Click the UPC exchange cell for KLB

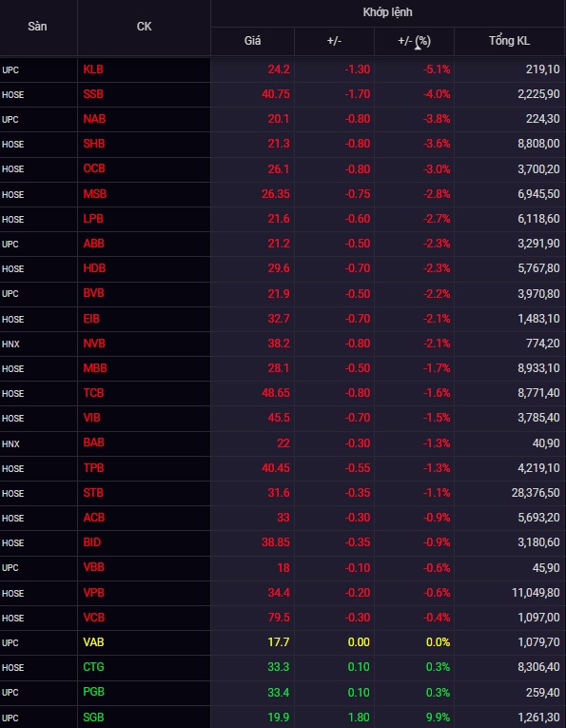[x=10, y=70]
